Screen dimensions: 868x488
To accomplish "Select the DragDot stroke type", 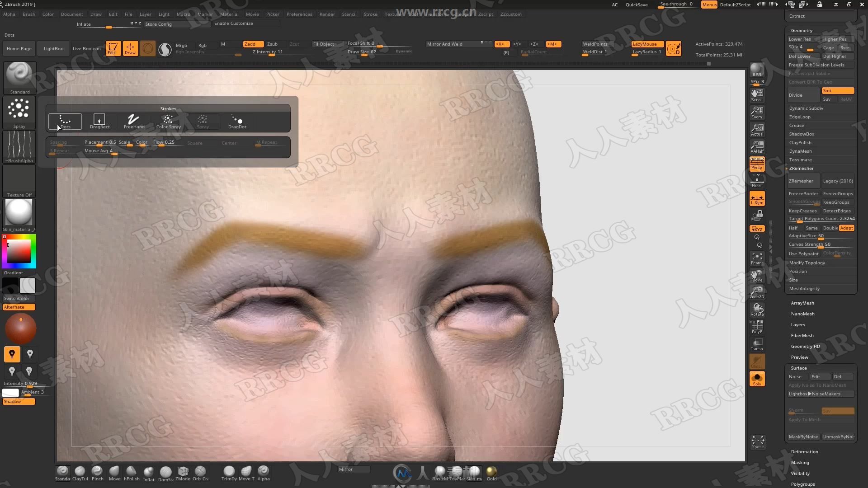I will (237, 121).
